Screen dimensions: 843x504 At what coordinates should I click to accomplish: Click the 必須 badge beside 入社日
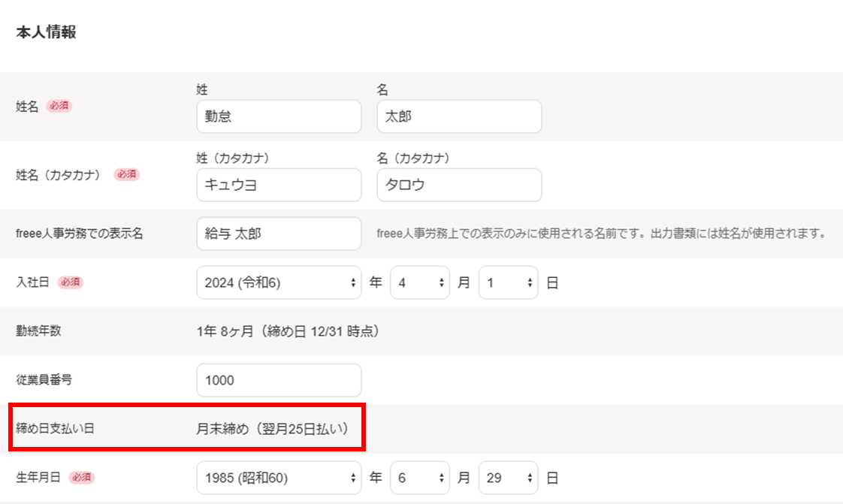70,282
